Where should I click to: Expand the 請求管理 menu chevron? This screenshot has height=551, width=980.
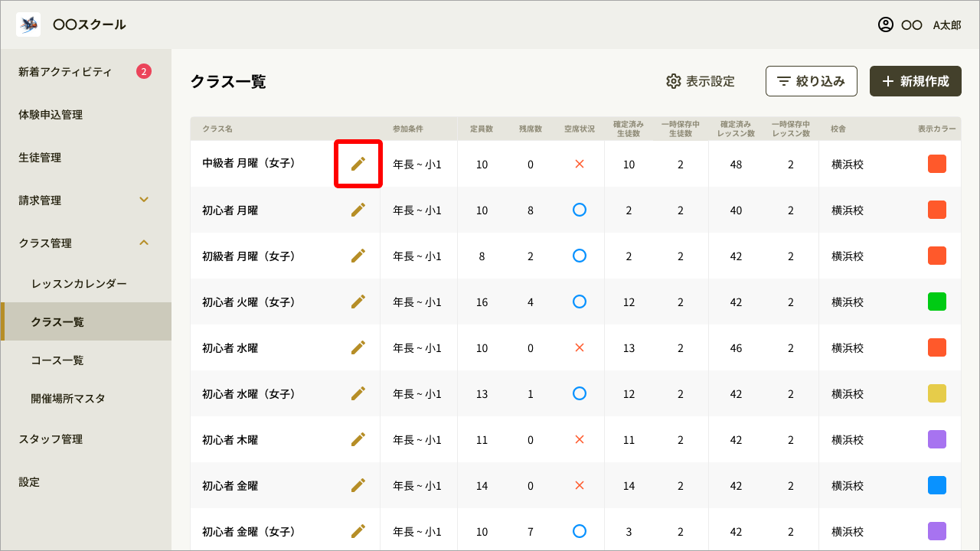(144, 200)
